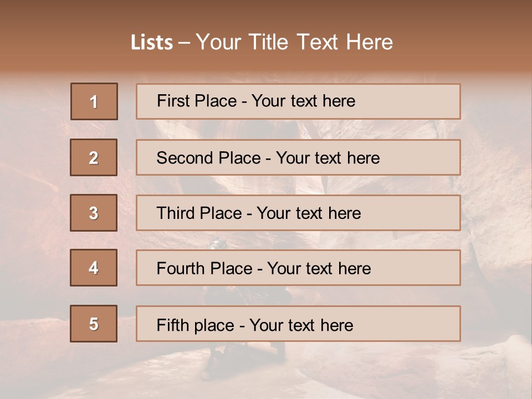The image size is (532, 399).
Task: Click 'Your text here' in First Place row
Action: tap(303, 101)
